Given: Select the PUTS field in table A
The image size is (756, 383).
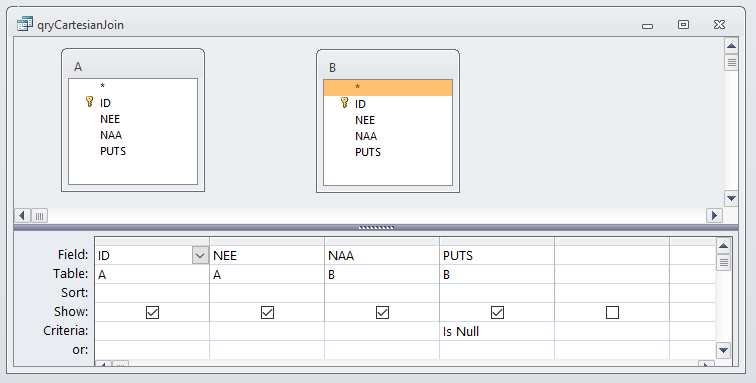Looking at the screenshot, I should 133,151.
